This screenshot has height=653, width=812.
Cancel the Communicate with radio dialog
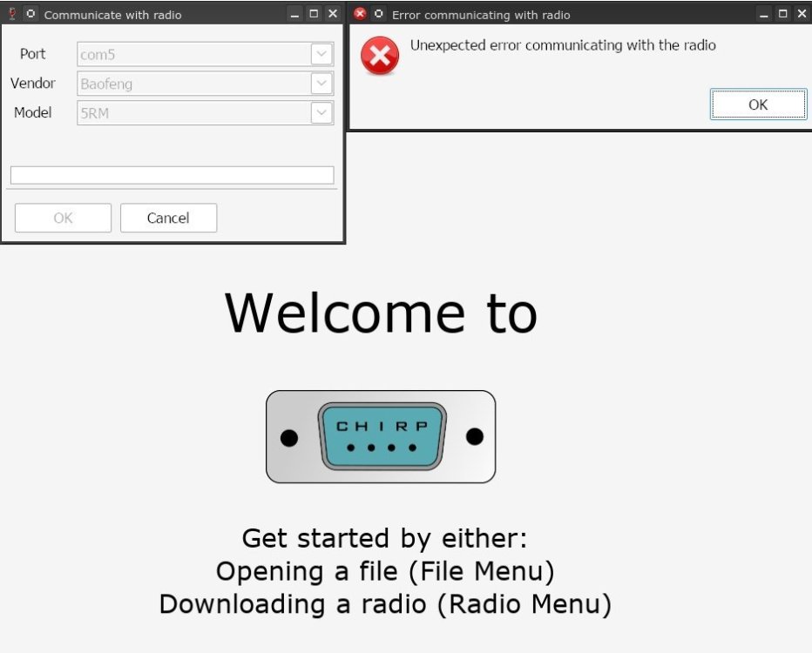click(168, 218)
